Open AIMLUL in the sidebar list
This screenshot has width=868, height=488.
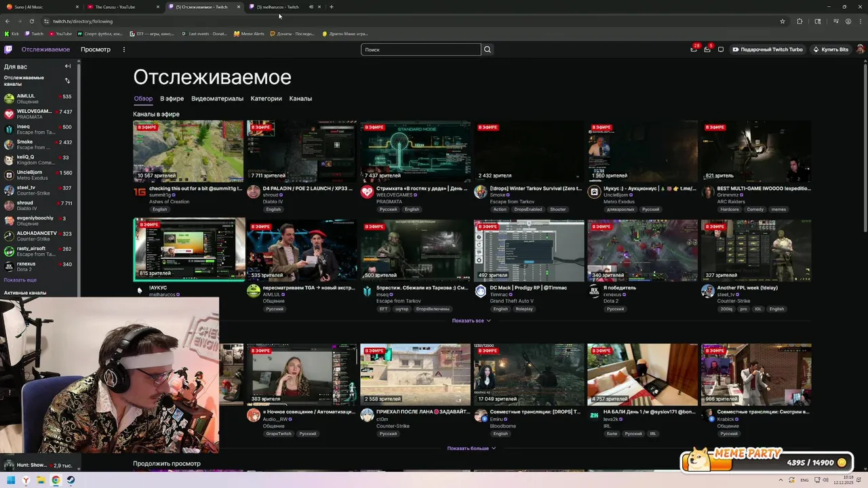(x=39, y=99)
